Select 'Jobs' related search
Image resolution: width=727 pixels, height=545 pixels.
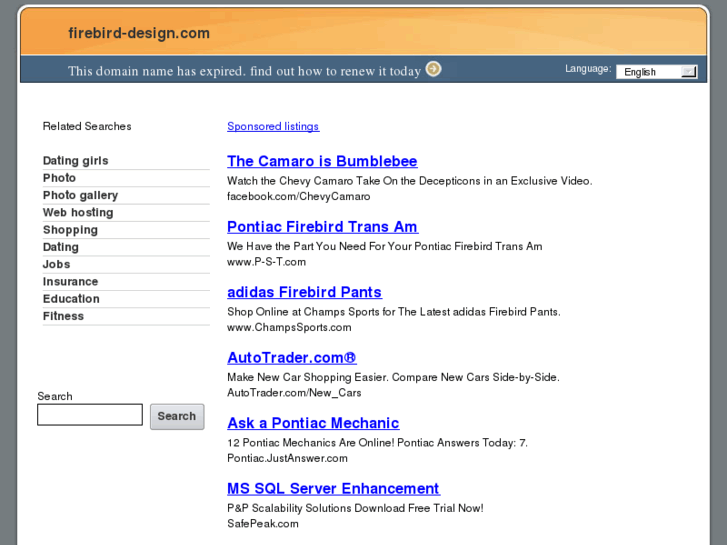coord(57,264)
